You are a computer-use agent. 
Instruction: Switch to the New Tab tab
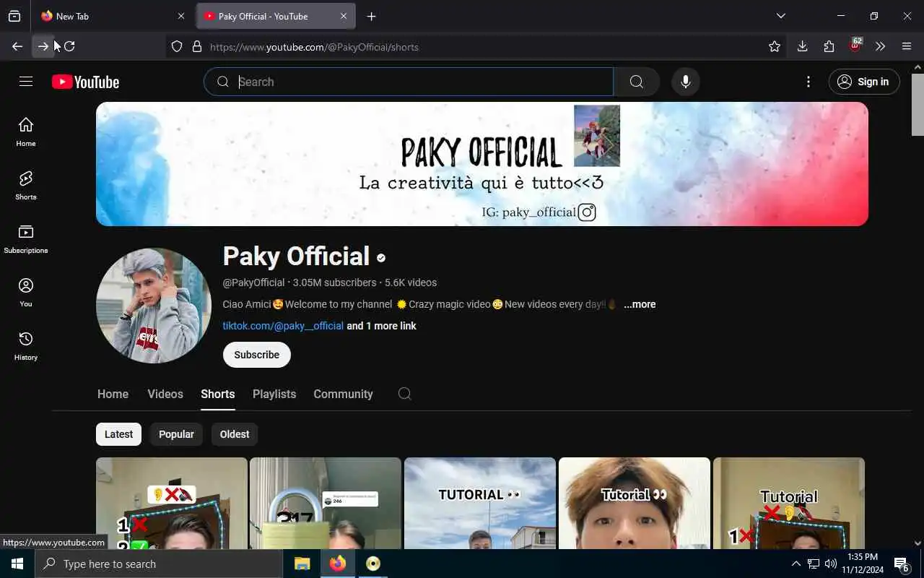pyautogui.click(x=112, y=16)
